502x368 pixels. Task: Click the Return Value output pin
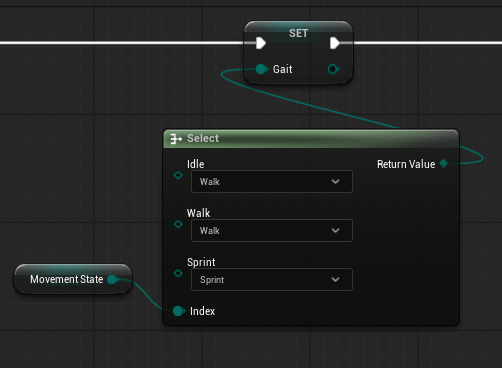point(444,163)
